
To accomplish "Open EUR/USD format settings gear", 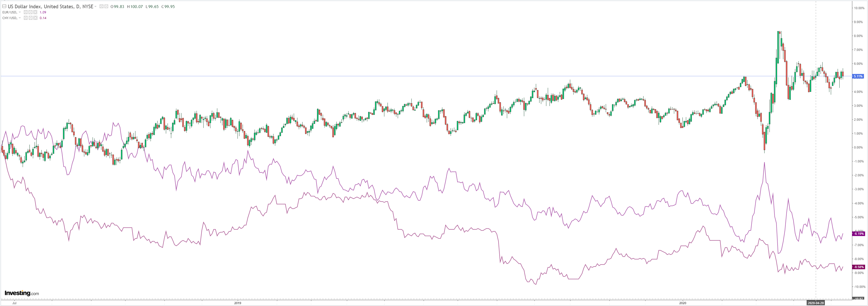I will [30, 12].
